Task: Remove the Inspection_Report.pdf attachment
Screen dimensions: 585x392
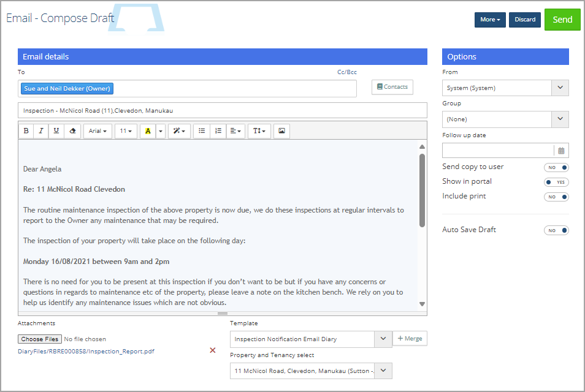Action: click(213, 350)
